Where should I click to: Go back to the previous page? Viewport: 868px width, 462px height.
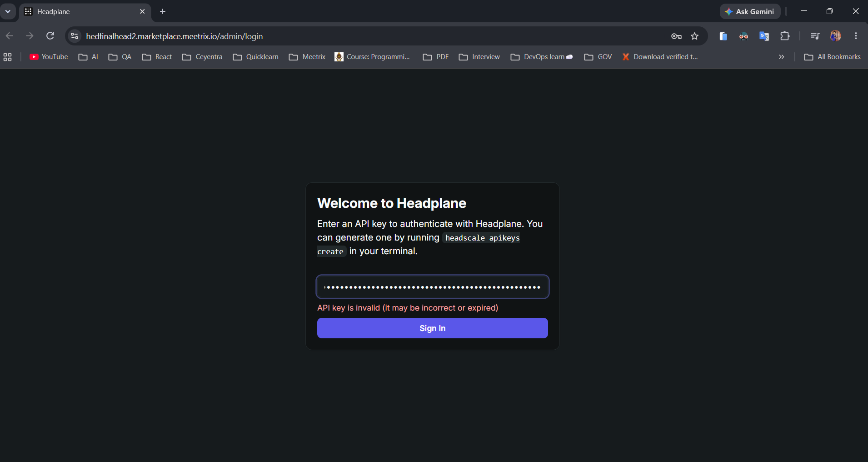pyautogui.click(x=10, y=36)
